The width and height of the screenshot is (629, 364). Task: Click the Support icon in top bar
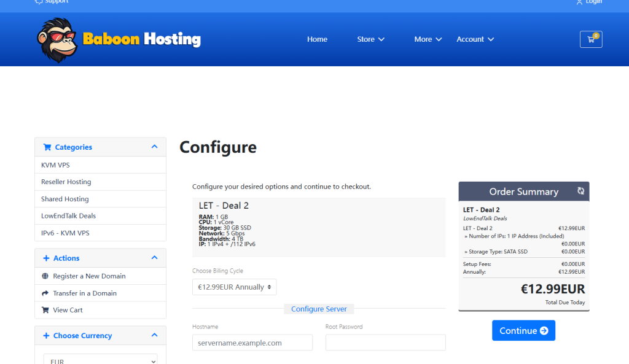pyautogui.click(x=39, y=2)
